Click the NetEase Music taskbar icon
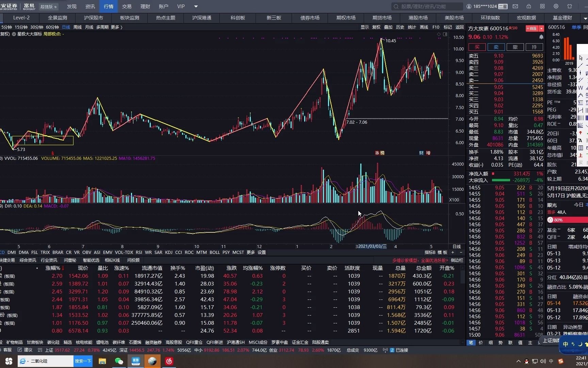 click(169, 361)
